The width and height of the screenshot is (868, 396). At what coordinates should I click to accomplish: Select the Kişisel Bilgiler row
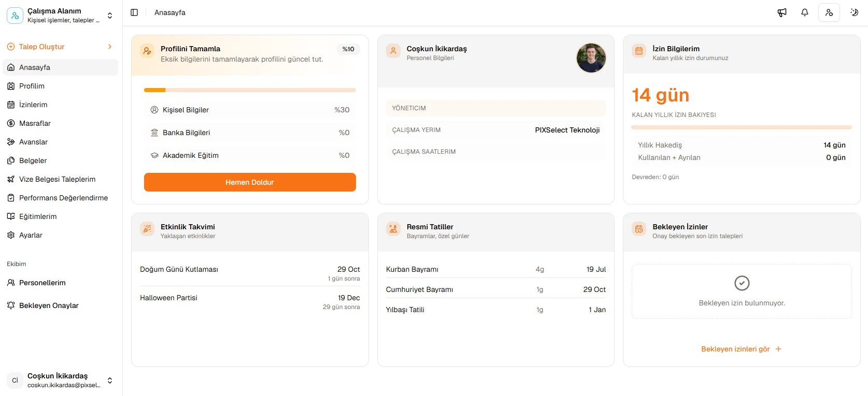[x=250, y=110]
